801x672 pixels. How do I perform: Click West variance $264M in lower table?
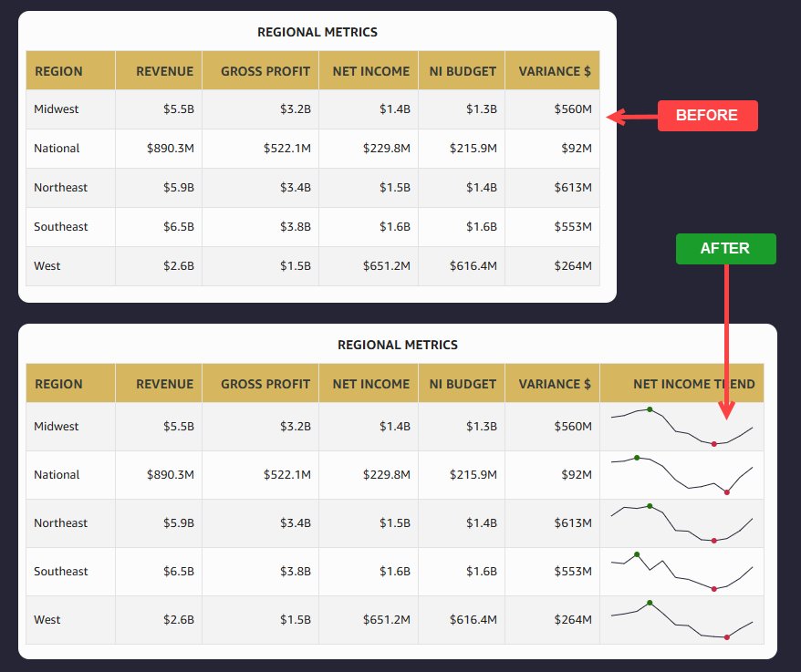pos(573,620)
